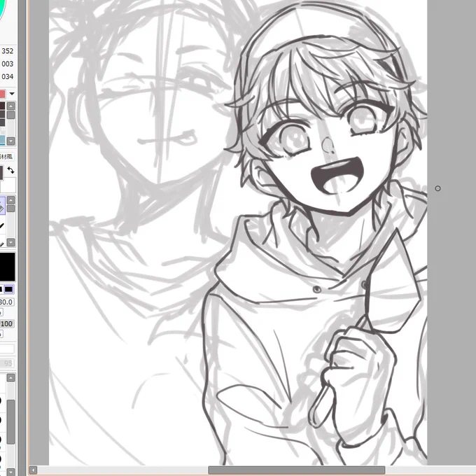This screenshot has width=476, height=476.
Task: Select the highlighted tool in tool tray
Action: (2, 206)
